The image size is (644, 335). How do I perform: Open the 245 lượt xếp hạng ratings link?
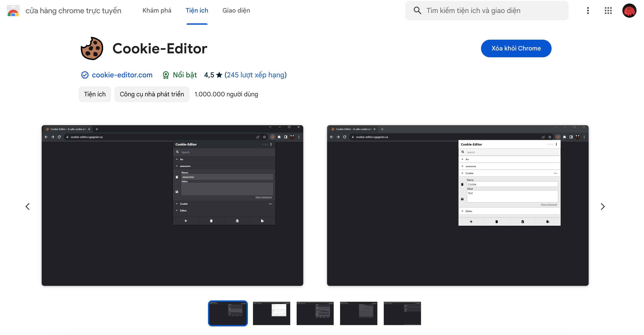tap(255, 75)
